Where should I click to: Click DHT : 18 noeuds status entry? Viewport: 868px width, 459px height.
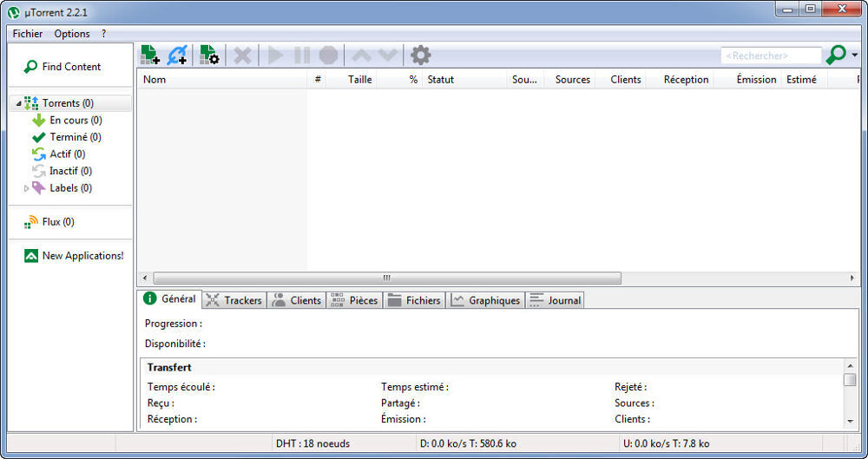point(312,443)
